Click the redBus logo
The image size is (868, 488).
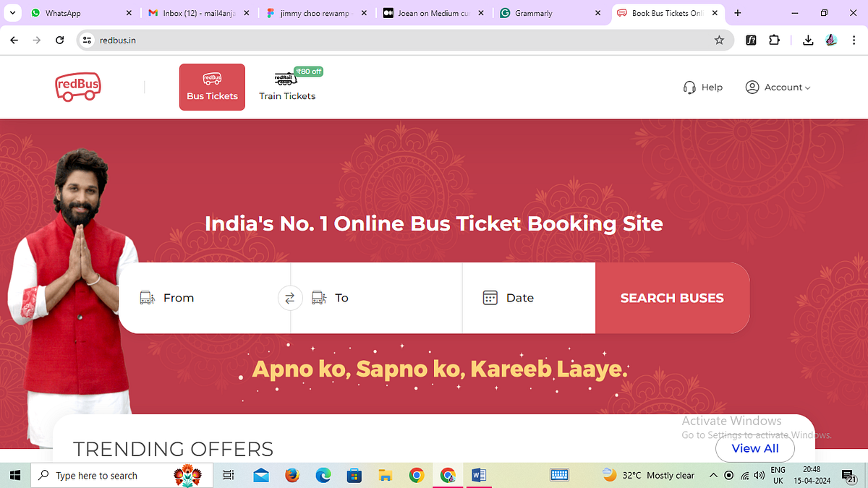click(77, 86)
